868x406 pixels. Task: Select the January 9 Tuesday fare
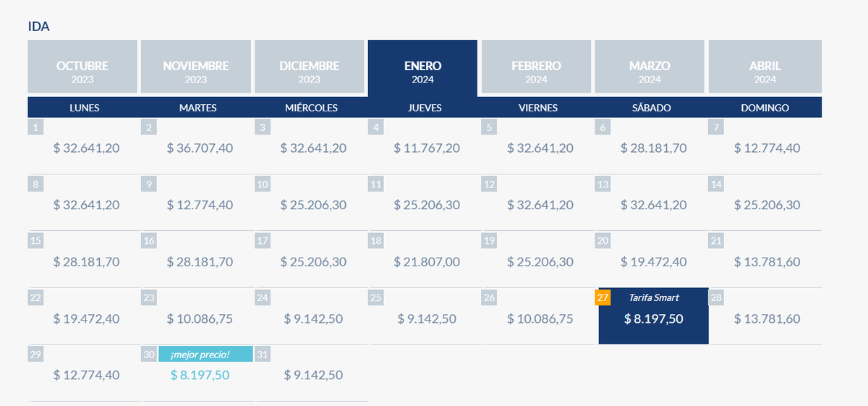coord(200,205)
